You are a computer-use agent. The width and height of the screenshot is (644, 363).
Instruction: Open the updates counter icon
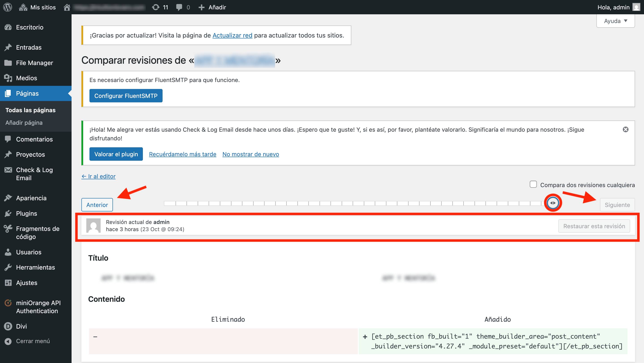click(x=156, y=7)
